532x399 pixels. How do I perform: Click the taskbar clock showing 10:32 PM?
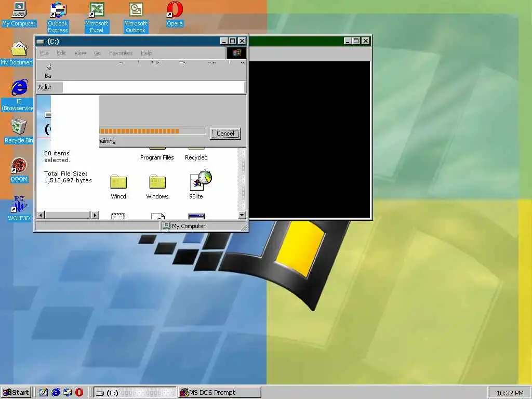coord(510,393)
